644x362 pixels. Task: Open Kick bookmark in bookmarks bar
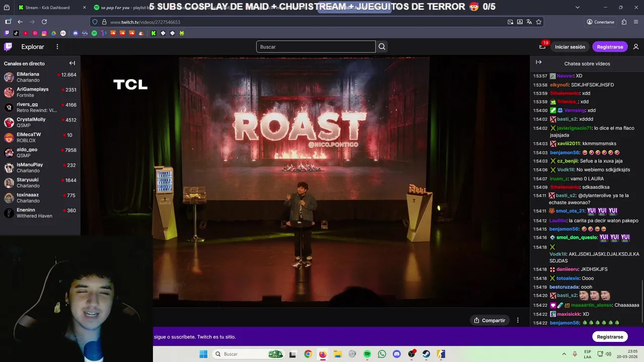pyautogui.click(x=153, y=33)
